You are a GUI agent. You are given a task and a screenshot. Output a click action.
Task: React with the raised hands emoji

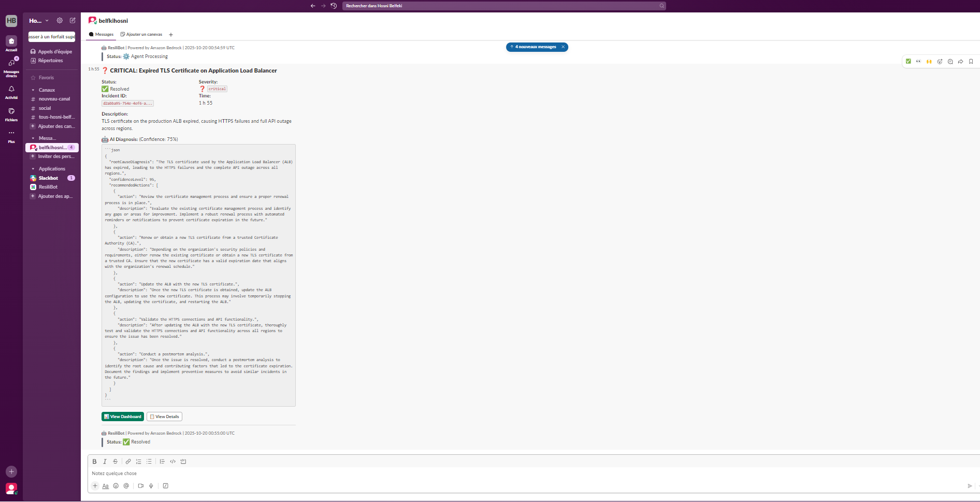click(929, 61)
